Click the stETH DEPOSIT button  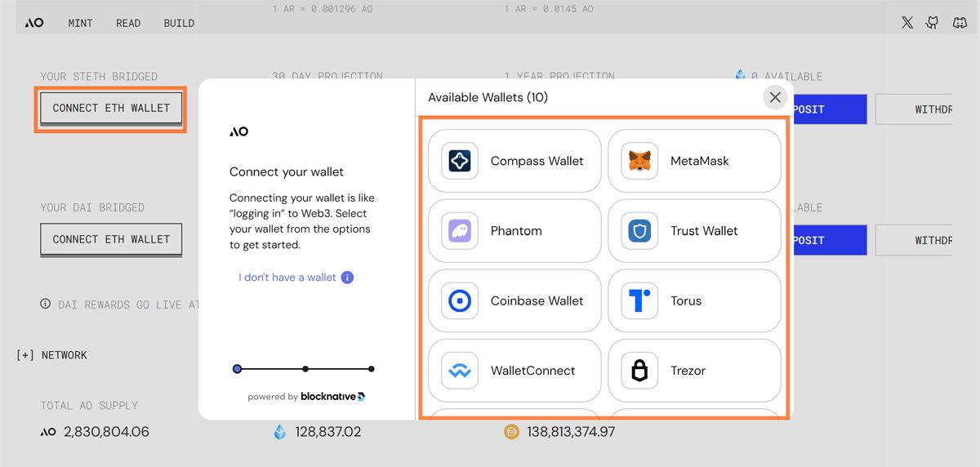tap(829, 109)
